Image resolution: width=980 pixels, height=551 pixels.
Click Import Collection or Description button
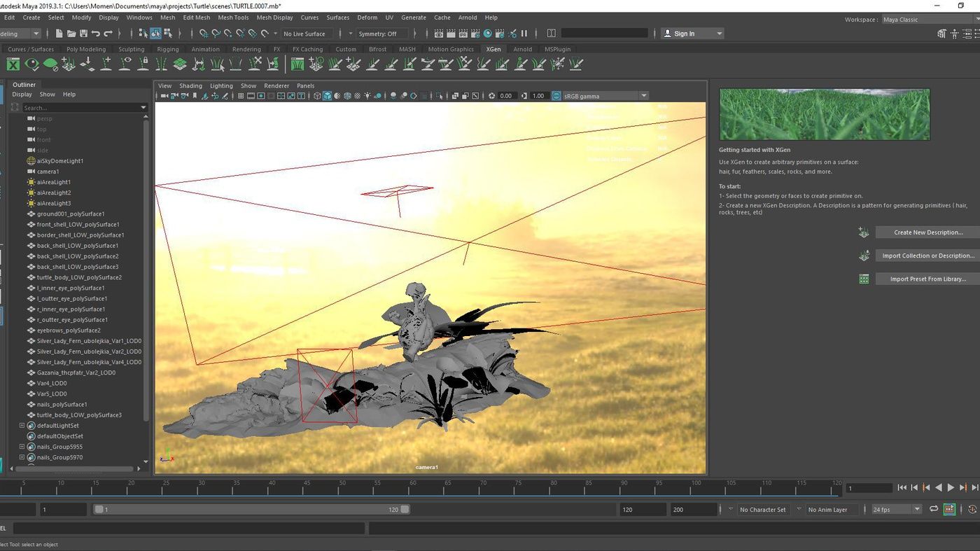pos(927,256)
